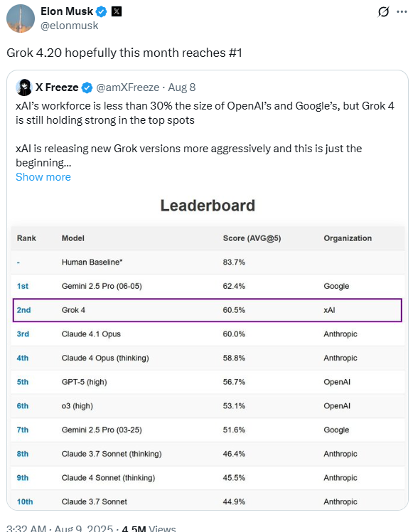This screenshot has height=532, width=413.
Task: Click the Grok slashed-circle icon
Action: [x=383, y=12]
